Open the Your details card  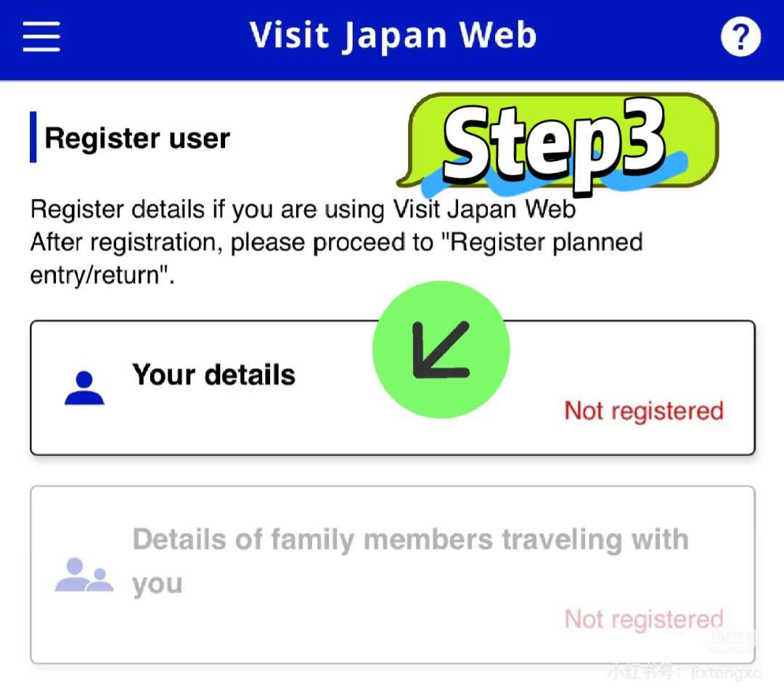point(393,388)
